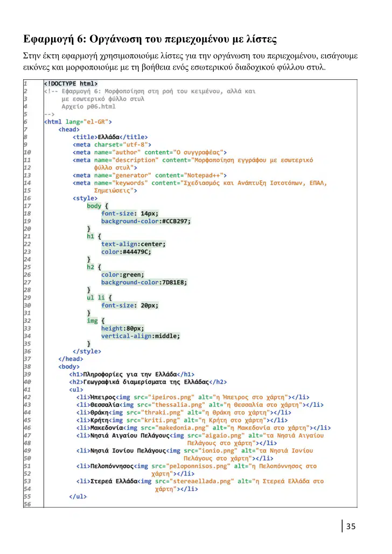Click the list item line with kriti.png
Image resolution: width=392 pixels, height=554 pixels.
click(x=182, y=420)
